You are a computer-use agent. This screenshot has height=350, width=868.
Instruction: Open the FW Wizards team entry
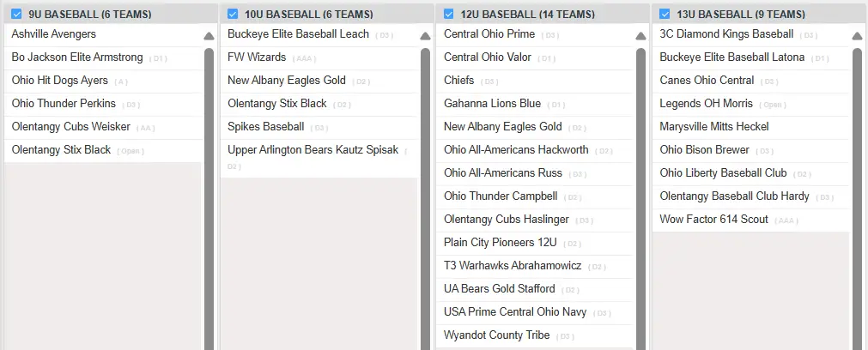click(x=257, y=57)
